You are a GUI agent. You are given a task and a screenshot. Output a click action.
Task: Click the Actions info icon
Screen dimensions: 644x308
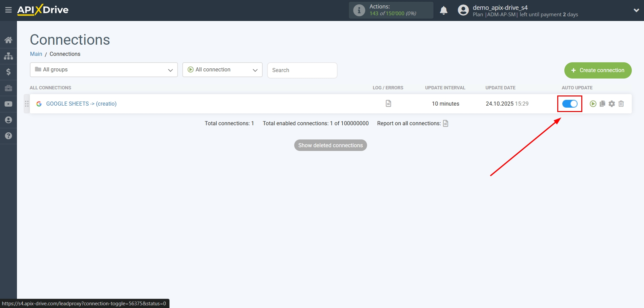tap(359, 10)
